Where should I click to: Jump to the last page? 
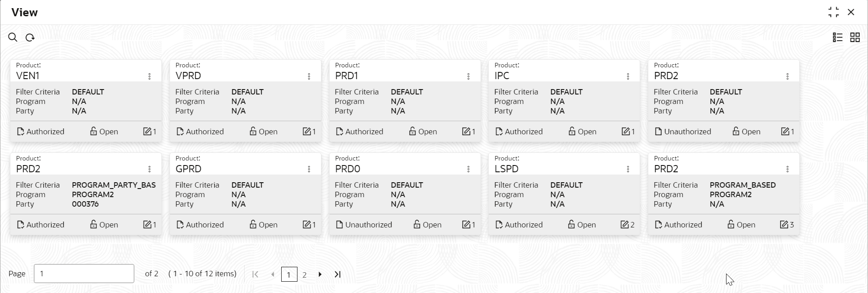coord(338,274)
